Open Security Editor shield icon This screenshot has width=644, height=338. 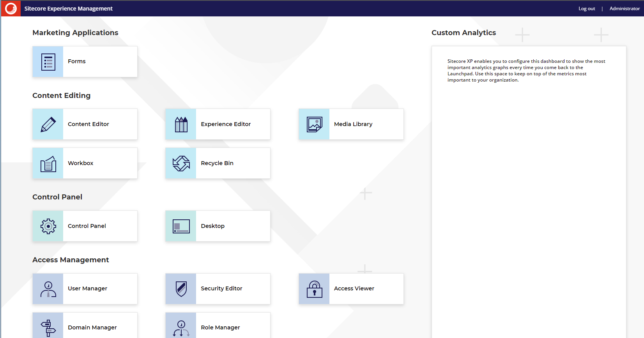(181, 289)
